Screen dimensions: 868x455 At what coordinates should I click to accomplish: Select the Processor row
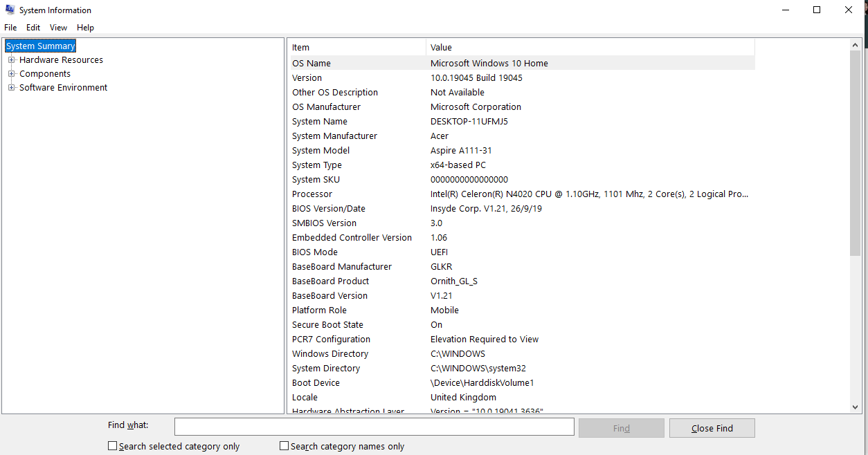pyautogui.click(x=521, y=194)
